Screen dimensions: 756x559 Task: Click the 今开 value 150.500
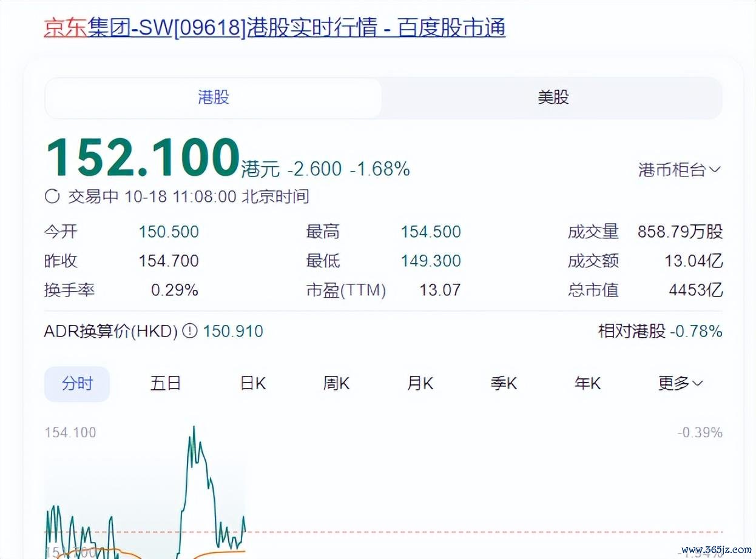pos(169,232)
